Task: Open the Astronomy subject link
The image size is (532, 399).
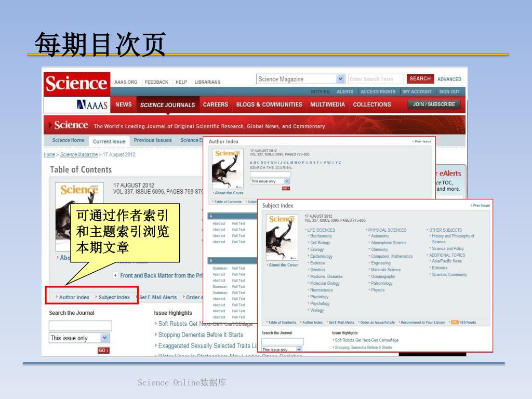Action: point(380,236)
